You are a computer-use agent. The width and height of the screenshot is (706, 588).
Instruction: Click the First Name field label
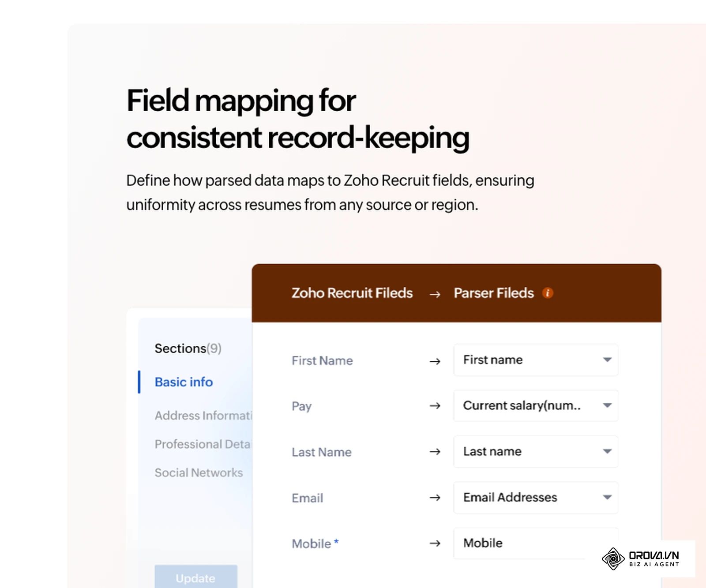pyautogui.click(x=322, y=361)
